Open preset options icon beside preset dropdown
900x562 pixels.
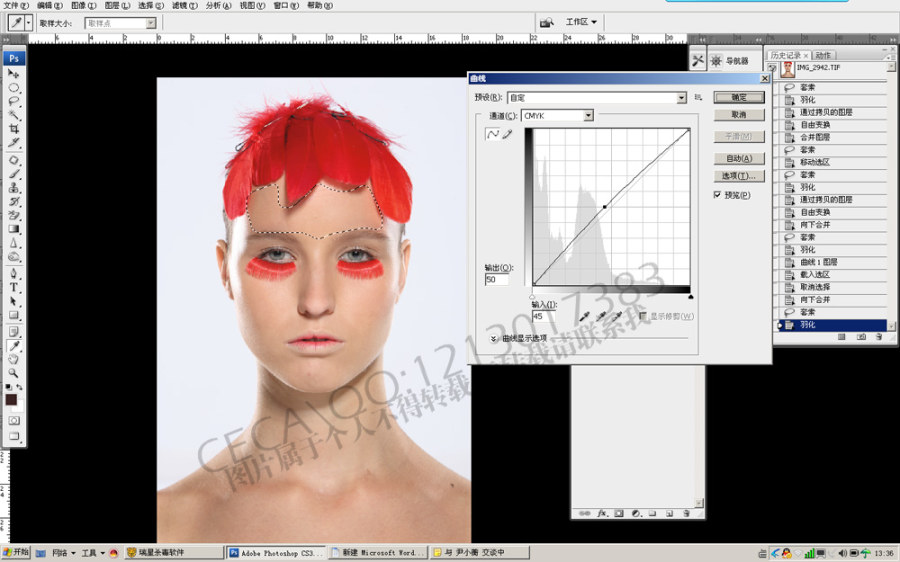(698, 98)
